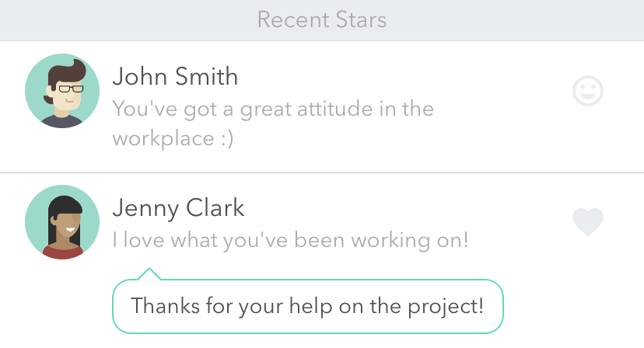Click the word 'project!' inside the green bubble
This screenshot has height=348, width=644.
tap(445, 307)
